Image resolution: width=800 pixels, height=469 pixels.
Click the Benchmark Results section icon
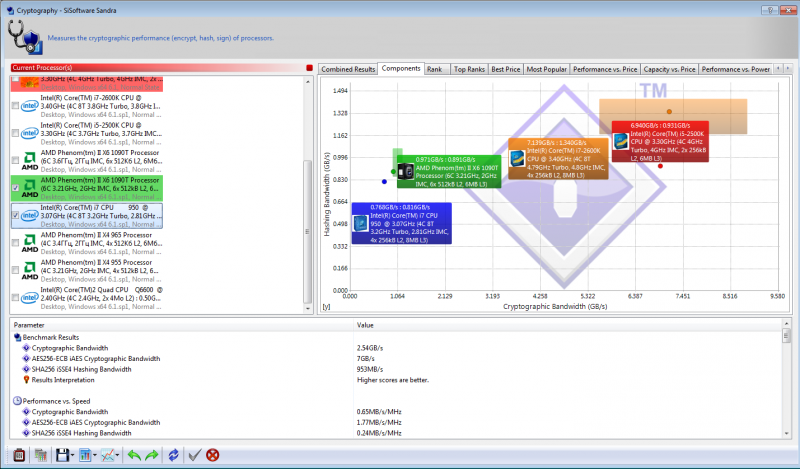click(x=17, y=337)
